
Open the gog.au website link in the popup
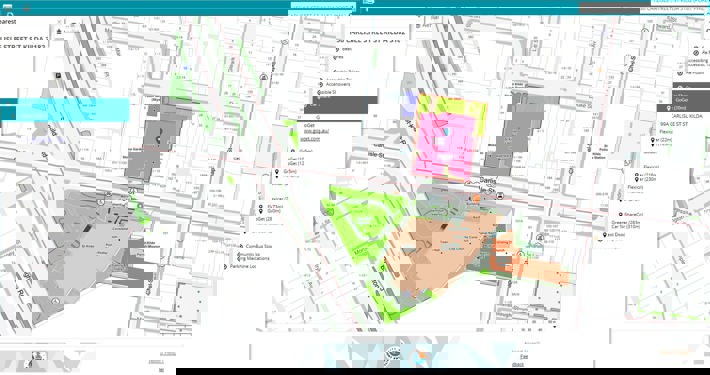(x=317, y=131)
